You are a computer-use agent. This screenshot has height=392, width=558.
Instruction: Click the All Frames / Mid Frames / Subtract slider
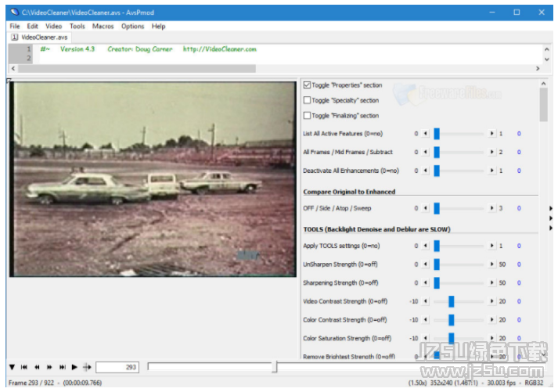click(459, 153)
